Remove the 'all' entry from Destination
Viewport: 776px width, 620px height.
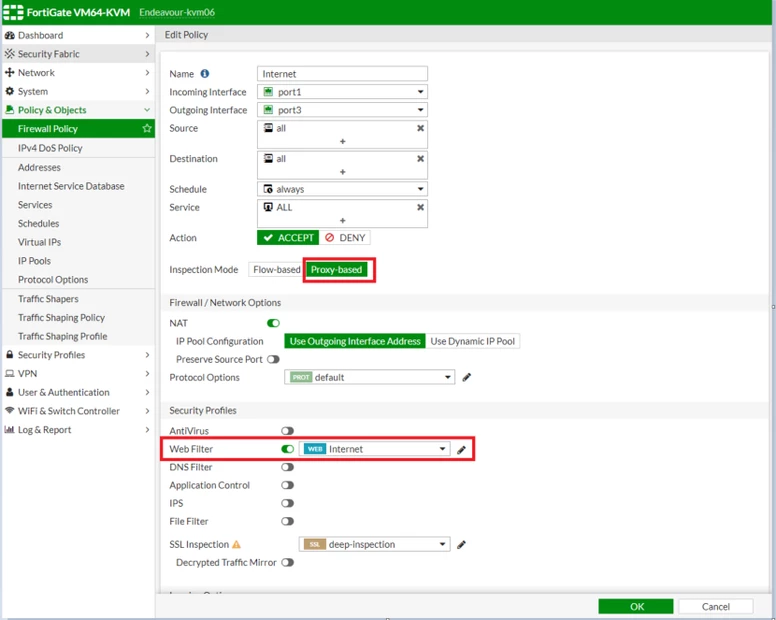pos(420,159)
